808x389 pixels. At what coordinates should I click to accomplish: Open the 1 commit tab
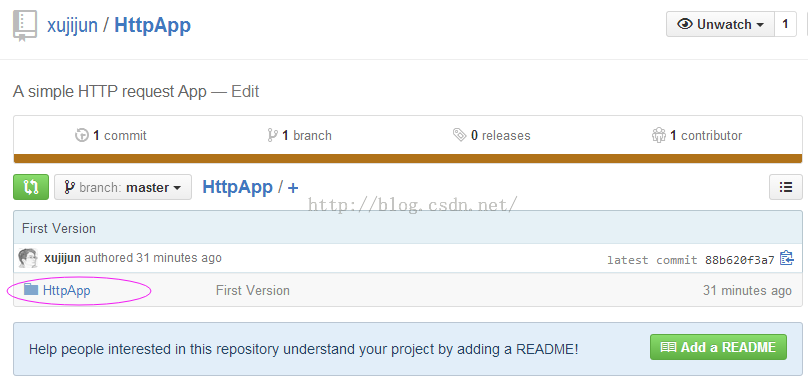tap(111, 136)
